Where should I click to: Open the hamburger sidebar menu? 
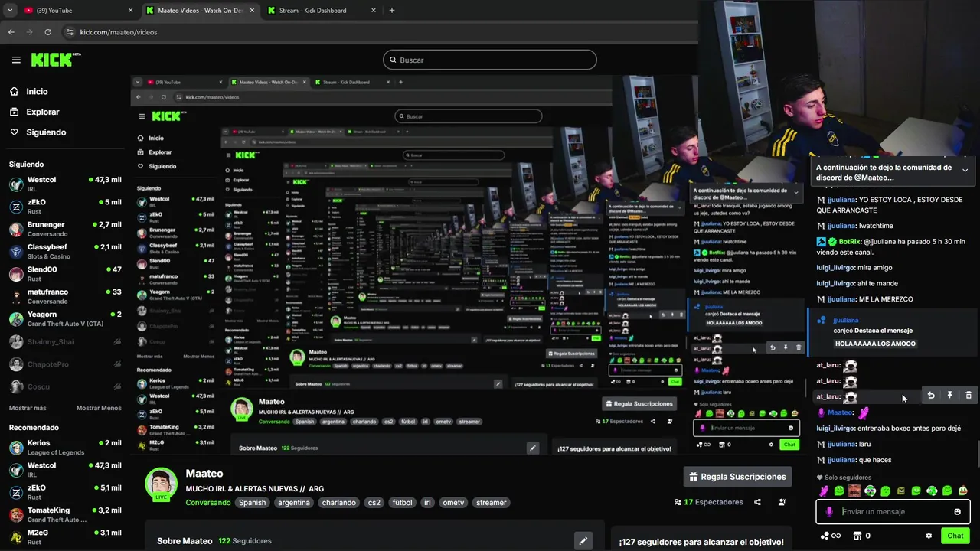(x=16, y=60)
